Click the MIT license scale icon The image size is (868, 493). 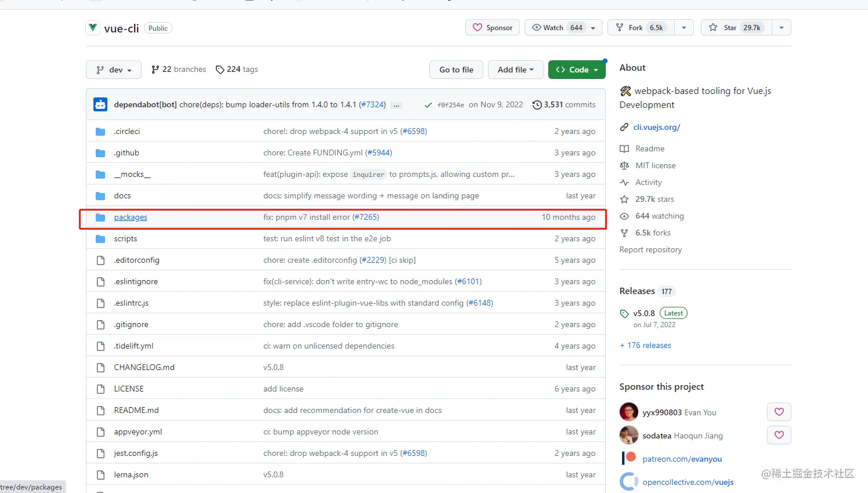624,166
